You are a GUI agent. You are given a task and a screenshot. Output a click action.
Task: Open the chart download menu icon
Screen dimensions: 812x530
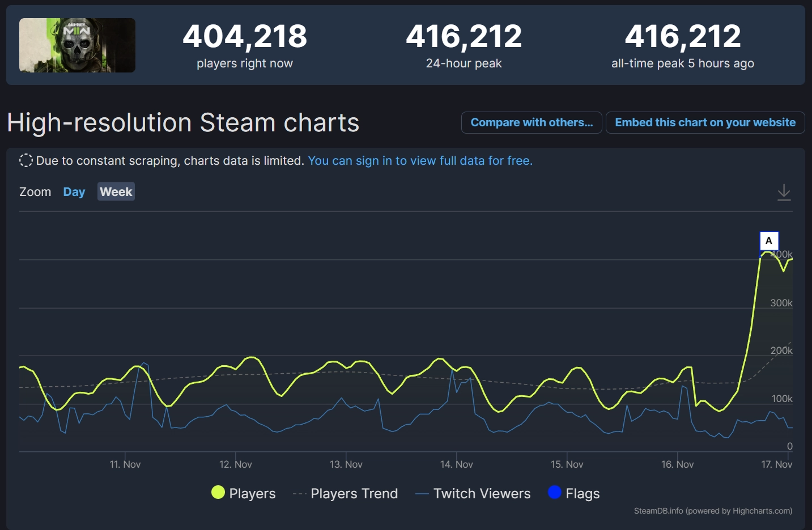tap(784, 192)
